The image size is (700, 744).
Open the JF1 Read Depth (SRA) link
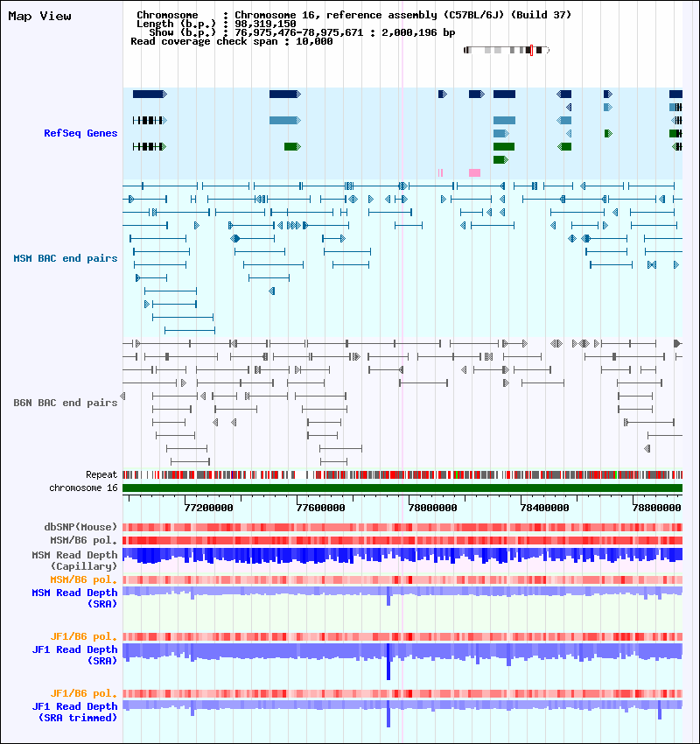75,656
